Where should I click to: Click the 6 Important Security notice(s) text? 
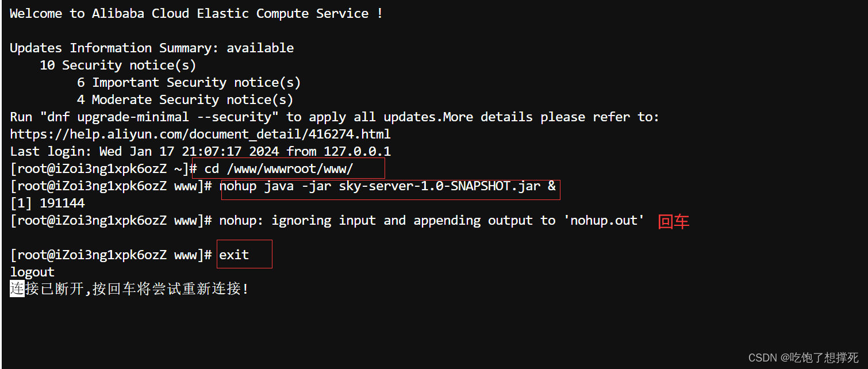coord(189,83)
